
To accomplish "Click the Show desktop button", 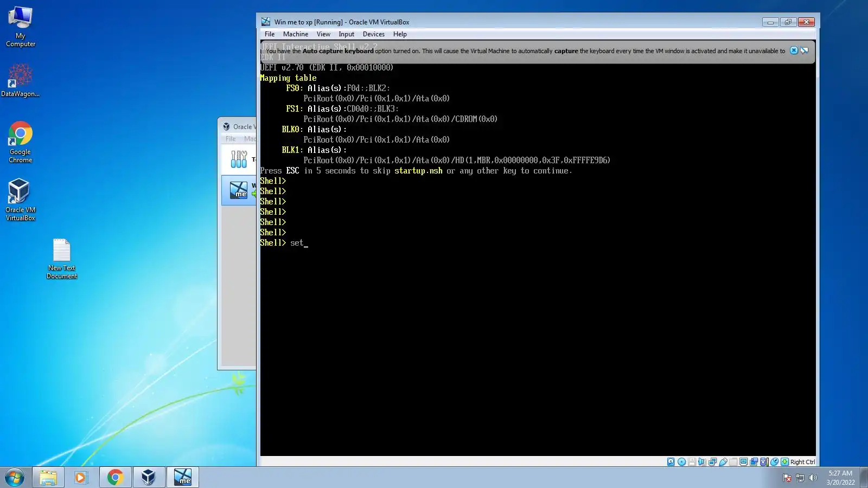I will (864, 477).
